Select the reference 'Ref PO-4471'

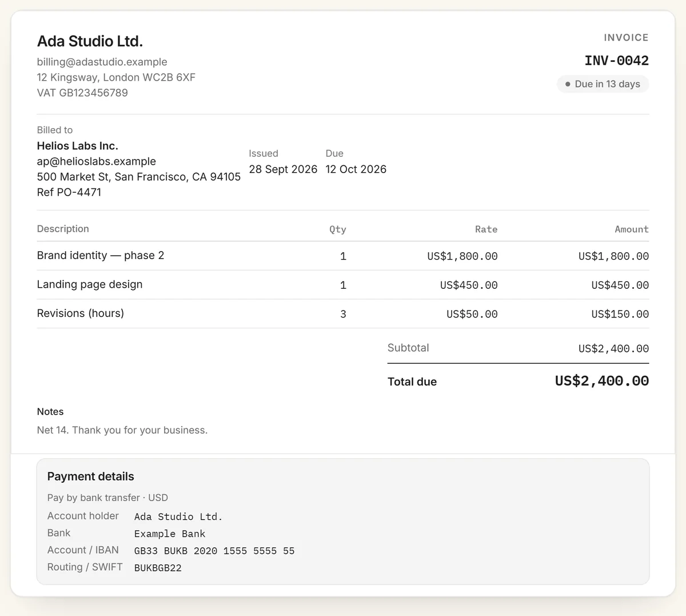[x=69, y=192]
